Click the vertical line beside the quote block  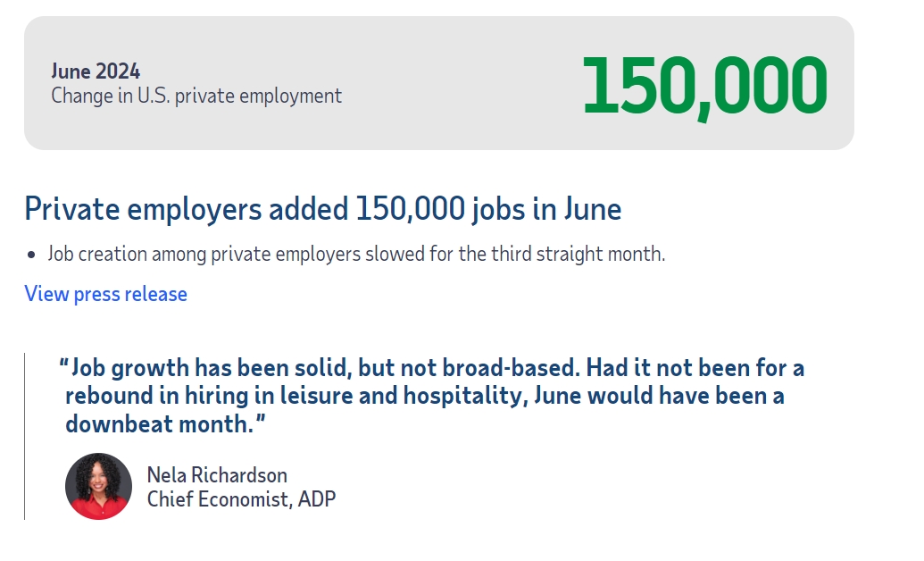click(x=24, y=436)
